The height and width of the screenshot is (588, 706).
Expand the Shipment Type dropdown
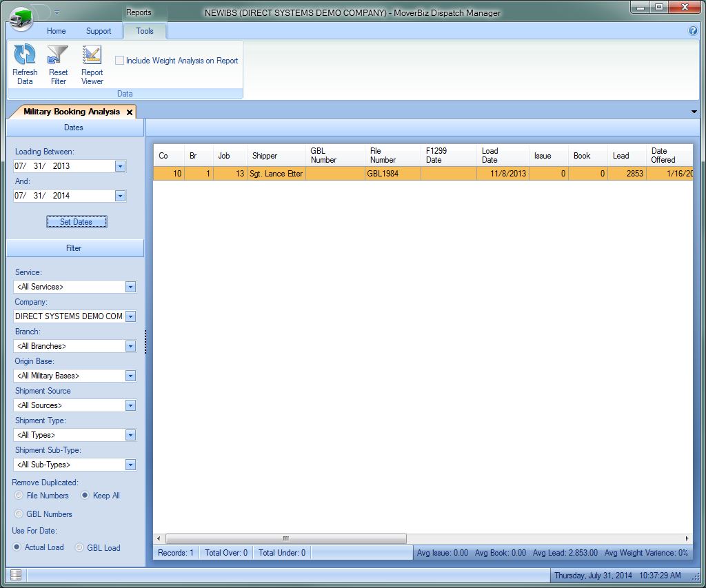pos(130,435)
